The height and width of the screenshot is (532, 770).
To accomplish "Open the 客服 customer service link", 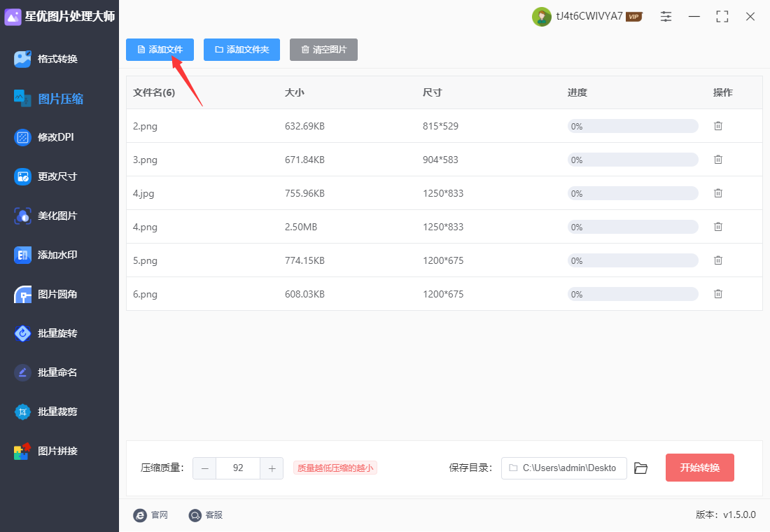I will pos(206,514).
